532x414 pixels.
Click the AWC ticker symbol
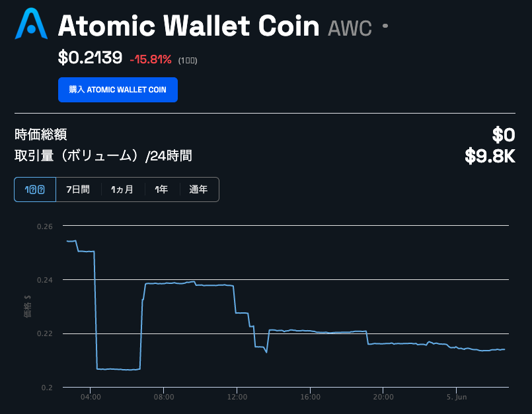click(350, 28)
